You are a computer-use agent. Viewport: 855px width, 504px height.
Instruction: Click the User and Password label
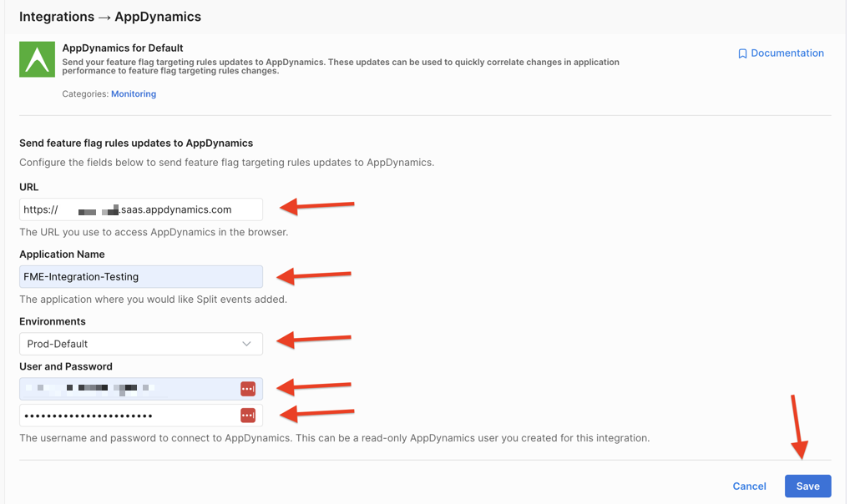click(x=66, y=366)
